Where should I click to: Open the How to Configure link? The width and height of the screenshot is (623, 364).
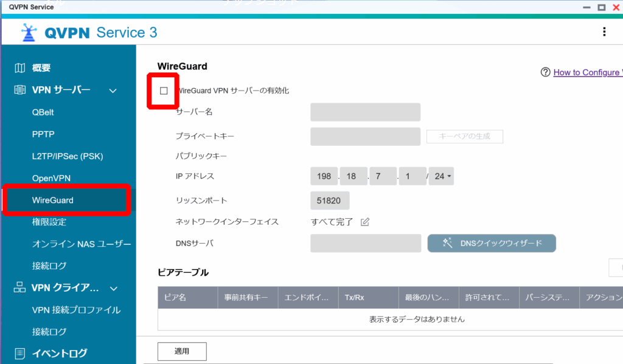coord(586,72)
